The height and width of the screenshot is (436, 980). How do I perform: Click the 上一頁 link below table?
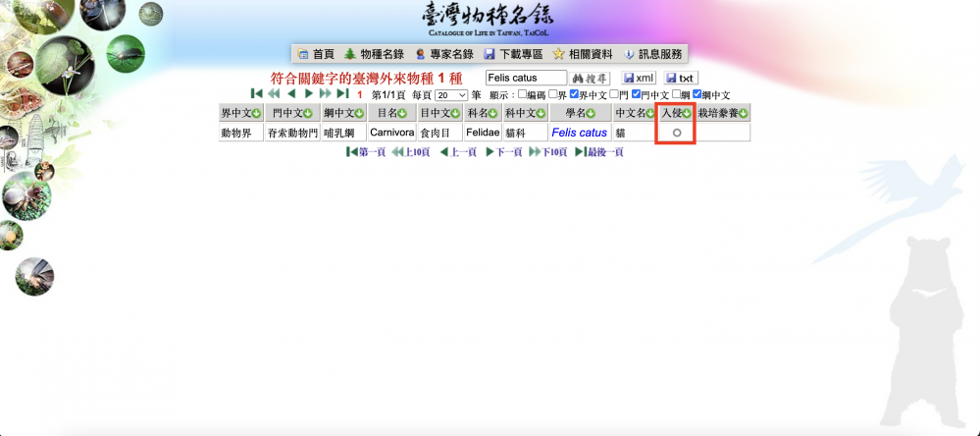tap(458, 152)
